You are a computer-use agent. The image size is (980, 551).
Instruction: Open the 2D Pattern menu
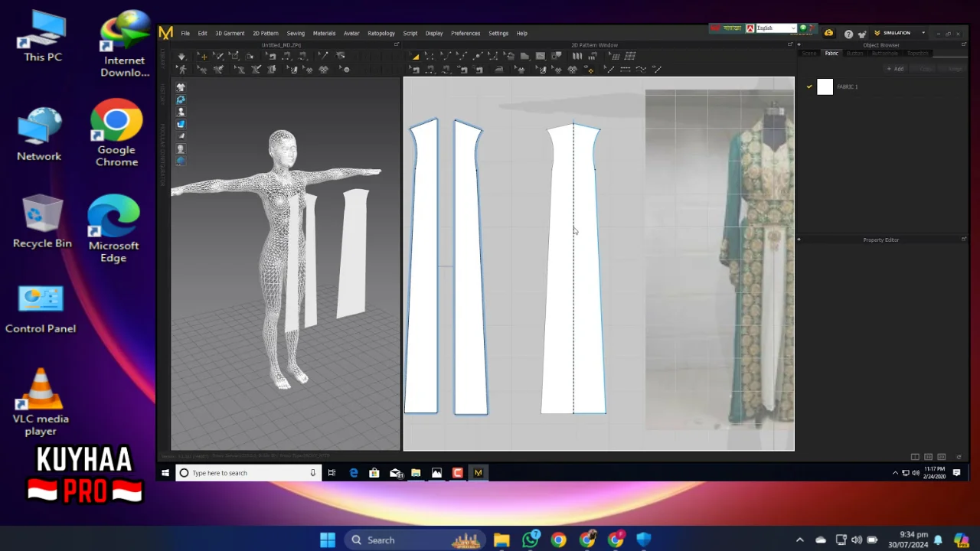(266, 33)
